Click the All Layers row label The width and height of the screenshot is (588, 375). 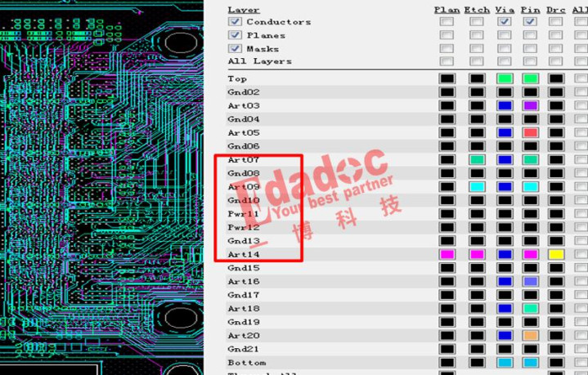(259, 61)
